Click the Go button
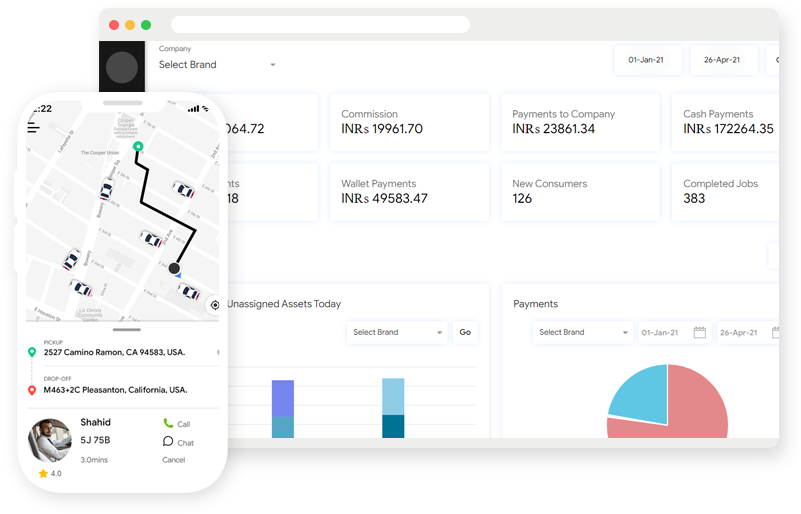The height and width of the screenshot is (514, 801). 465,332
